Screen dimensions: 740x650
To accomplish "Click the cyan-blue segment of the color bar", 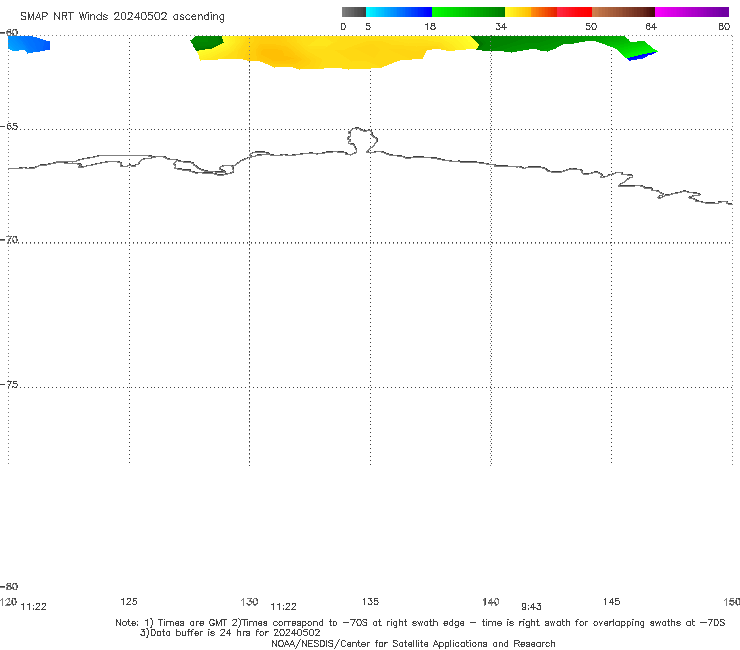I will pyautogui.click(x=399, y=12).
